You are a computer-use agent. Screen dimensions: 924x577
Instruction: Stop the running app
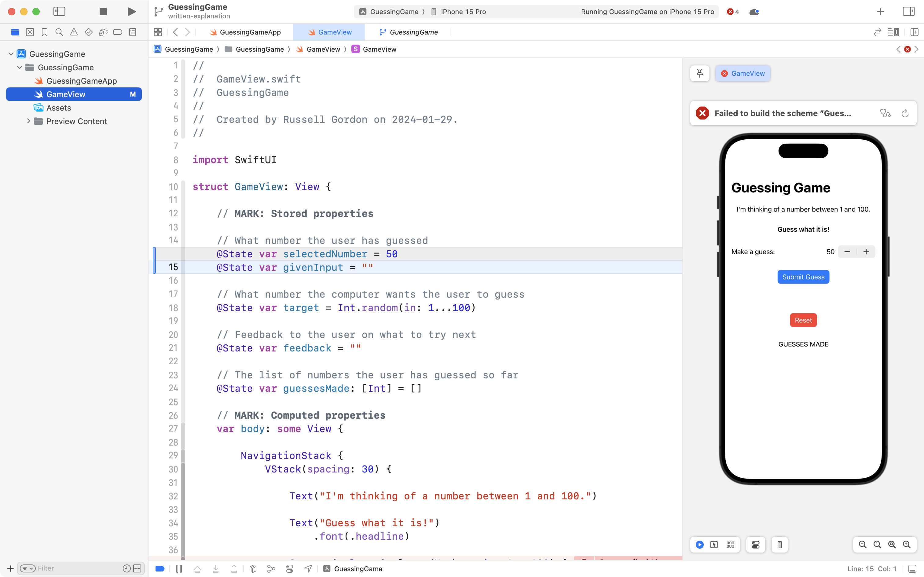[103, 11]
